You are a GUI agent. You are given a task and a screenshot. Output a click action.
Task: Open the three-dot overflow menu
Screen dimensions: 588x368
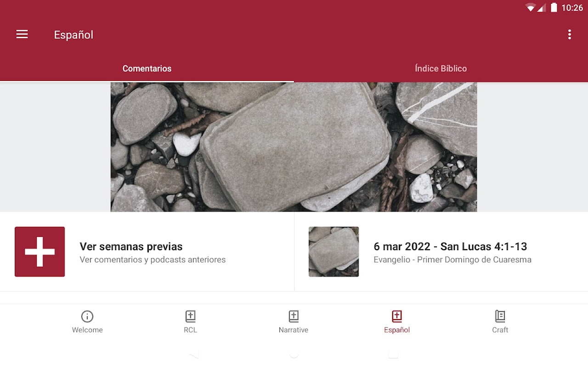[x=569, y=34]
